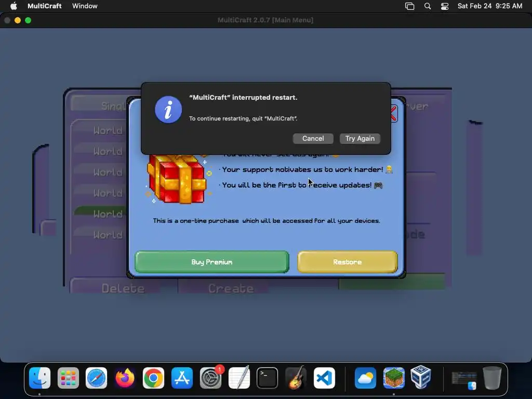Click the MultiCraft grass block Dock icon
The height and width of the screenshot is (399, 532).
coord(394,378)
